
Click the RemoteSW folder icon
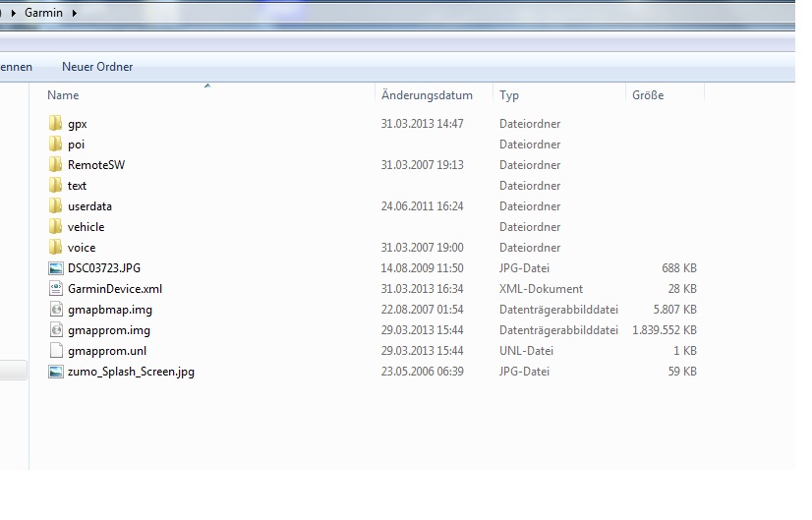(x=55, y=165)
